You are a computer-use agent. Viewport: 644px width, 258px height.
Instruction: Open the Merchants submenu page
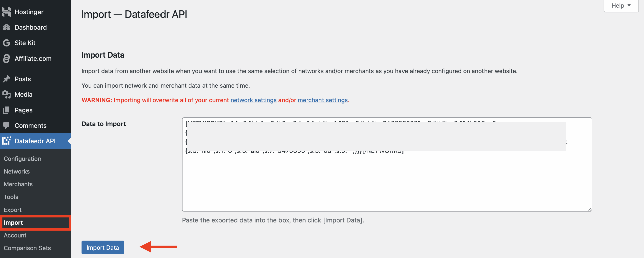coord(18,184)
